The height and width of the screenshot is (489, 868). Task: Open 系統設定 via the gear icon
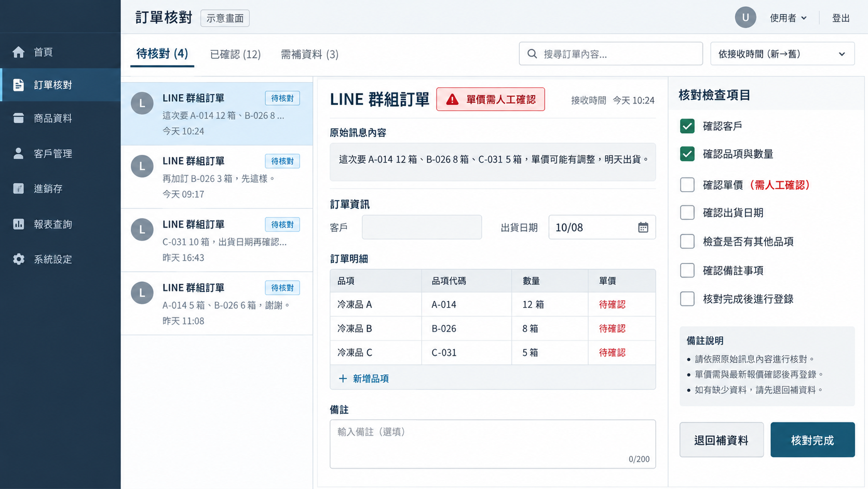tap(19, 259)
